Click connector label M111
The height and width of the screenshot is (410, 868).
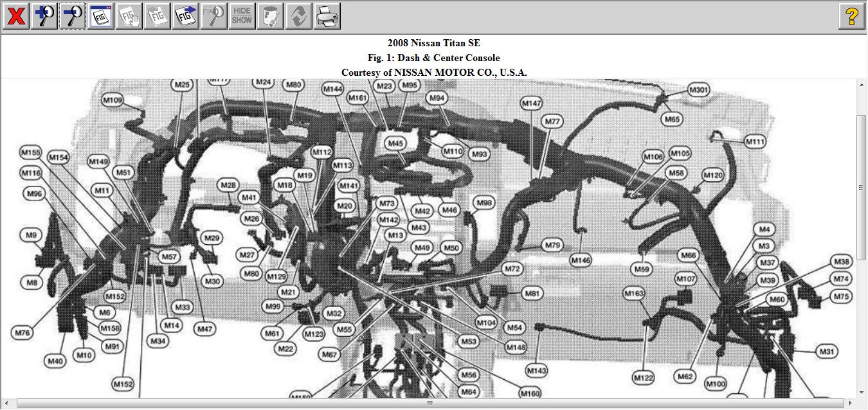point(755,141)
